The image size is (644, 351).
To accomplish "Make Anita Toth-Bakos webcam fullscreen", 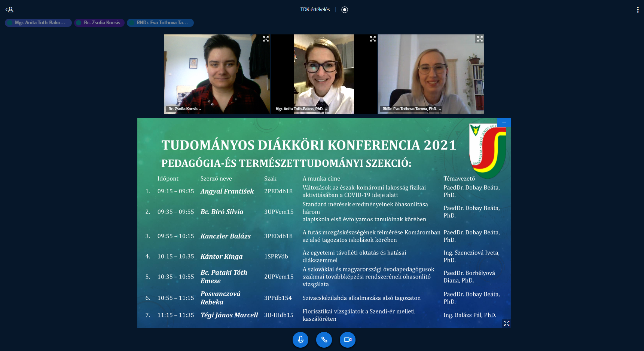I will click(373, 39).
